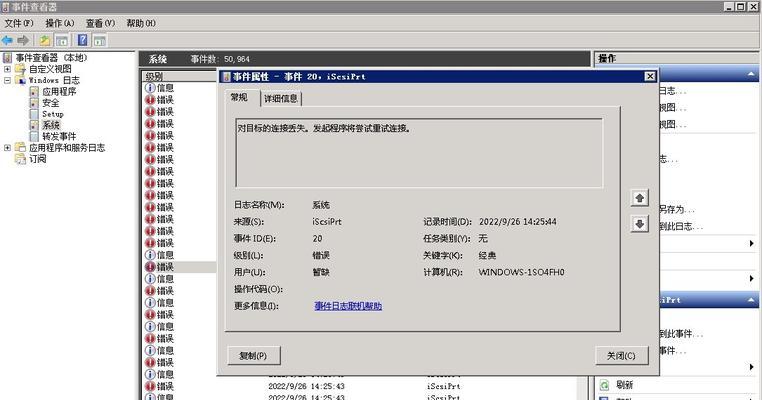Open the 事件日志联机帮助 link
Image resolution: width=762 pixels, height=400 pixels.
click(x=348, y=306)
